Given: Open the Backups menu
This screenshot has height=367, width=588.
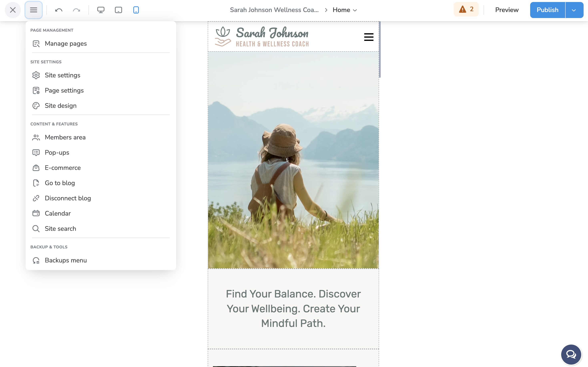Looking at the screenshot, I should [x=66, y=260].
